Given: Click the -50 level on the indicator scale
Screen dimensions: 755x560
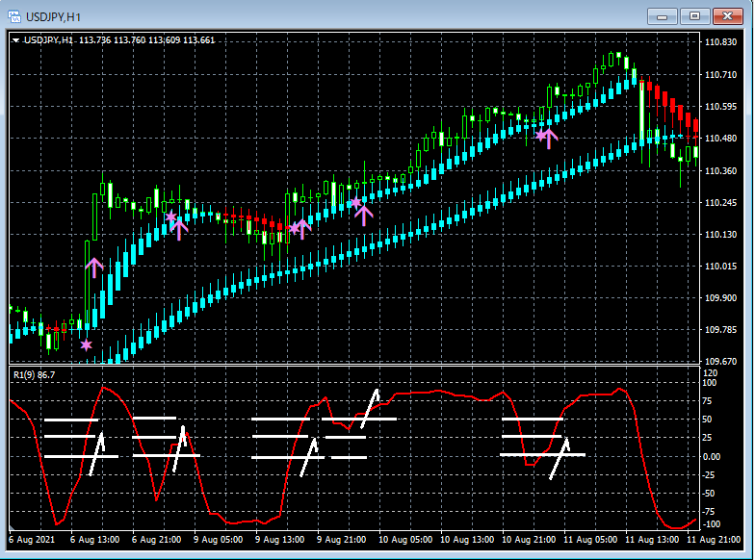Looking at the screenshot, I should (709, 493).
